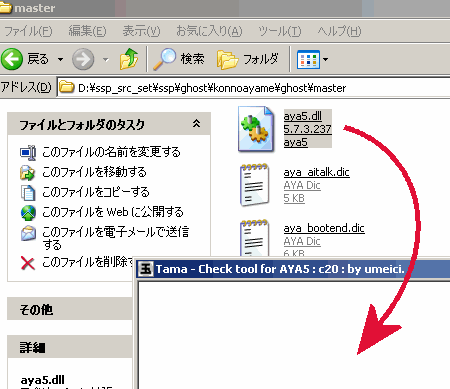The height and width of the screenshot is (389, 450).
Task: Select the aya_aitalk.dic file icon
Action: (255, 185)
